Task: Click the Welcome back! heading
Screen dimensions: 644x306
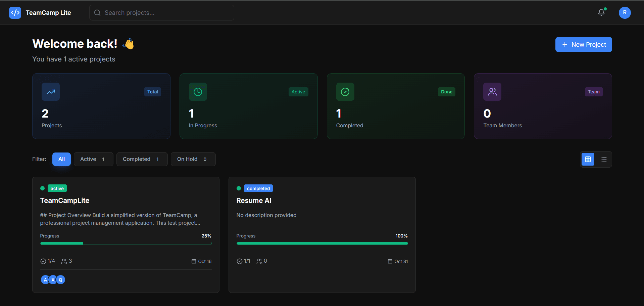Action: [75, 44]
